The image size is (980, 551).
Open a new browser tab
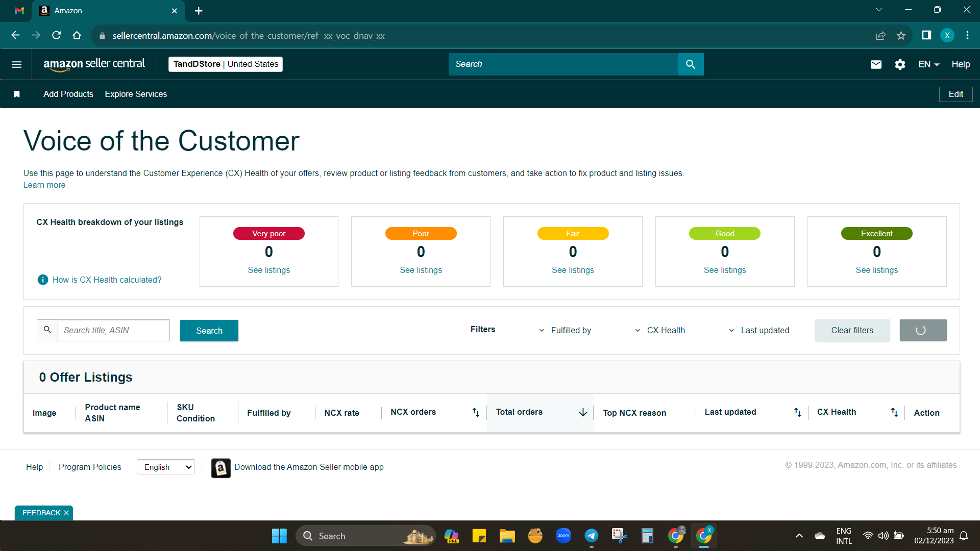pyautogui.click(x=199, y=11)
